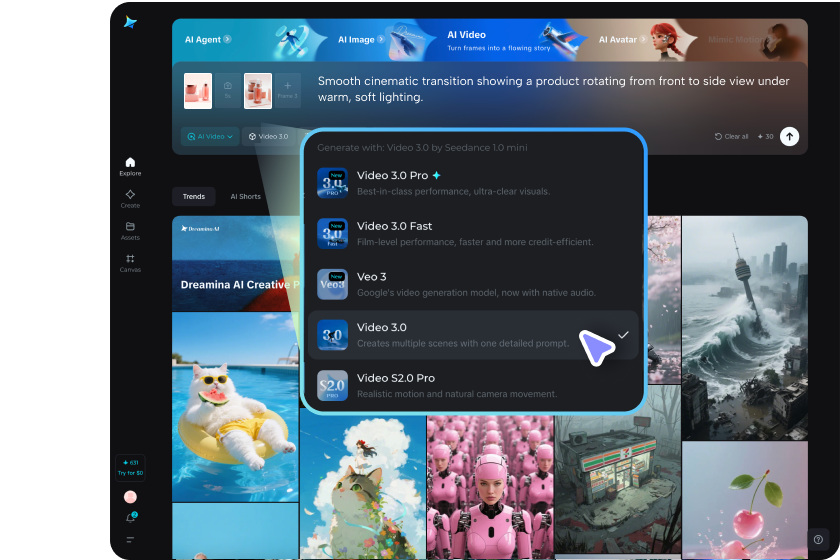Switch to the AI Agent banner tab
This screenshot has width=840, height=560.
point(208,40)
